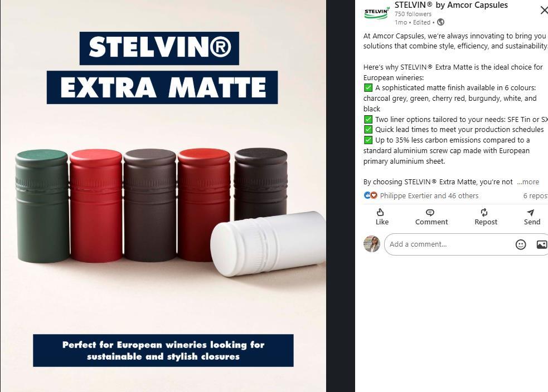Open STELVIN by Amcor Capsules page link

coord(451,5)
